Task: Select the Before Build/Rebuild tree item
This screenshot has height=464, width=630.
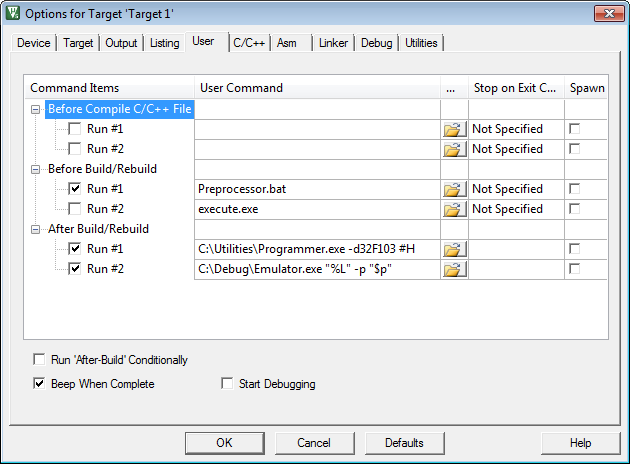Action: [102, 169]
